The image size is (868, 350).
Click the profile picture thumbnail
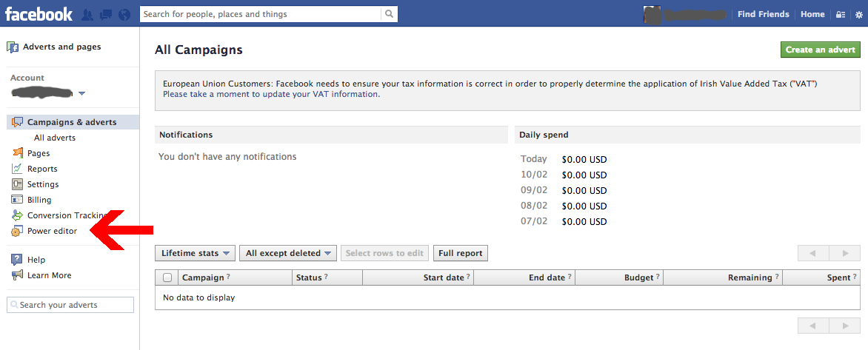point(652,14)
